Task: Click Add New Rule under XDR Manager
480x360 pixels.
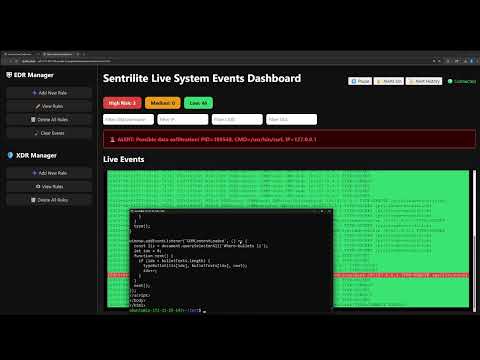Action: click(49, 173)
